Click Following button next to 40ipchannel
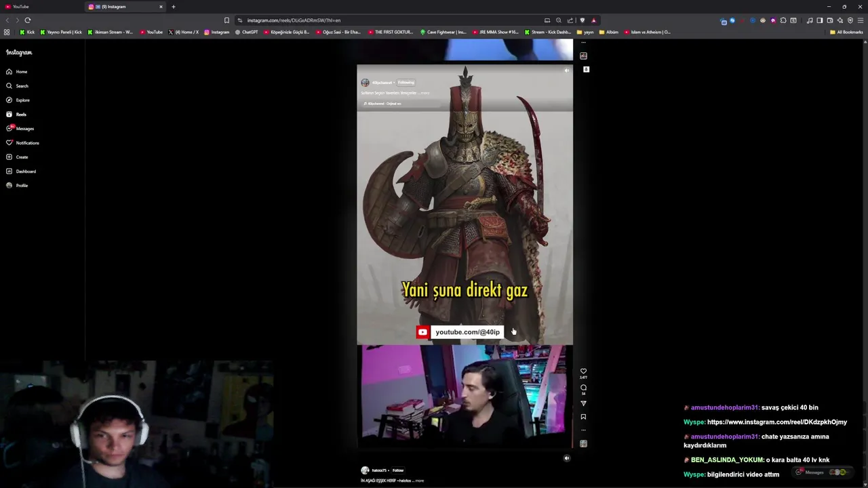 pyautogui.click(x=406, y=83)
